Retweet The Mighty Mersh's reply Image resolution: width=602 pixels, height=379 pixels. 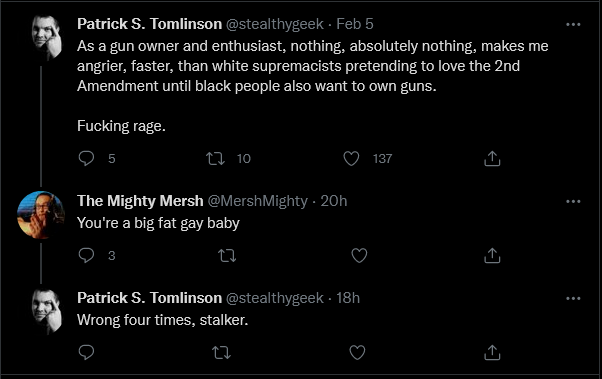click(x=227, y=256)
